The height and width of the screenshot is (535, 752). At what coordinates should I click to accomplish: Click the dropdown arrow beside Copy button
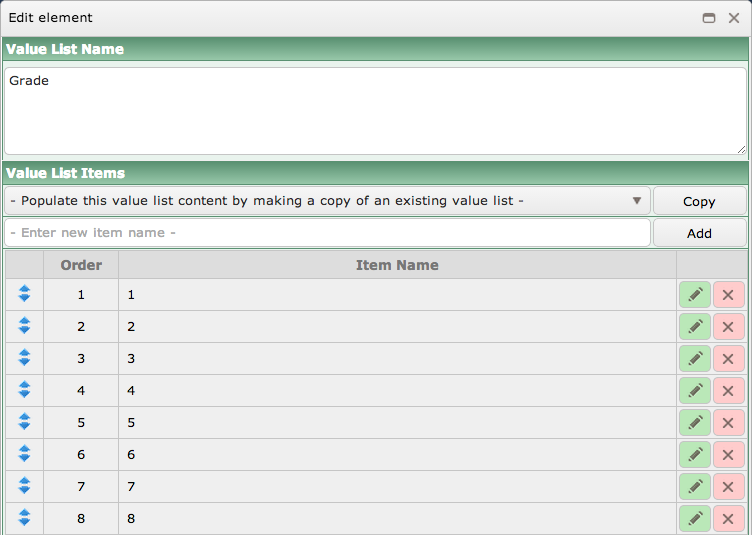point(637,201)
